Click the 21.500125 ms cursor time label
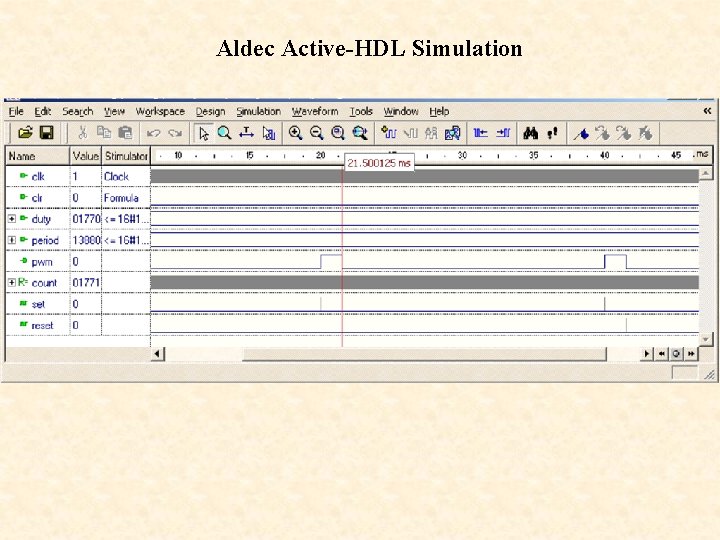The image size is (720, 540). (379, 163)
